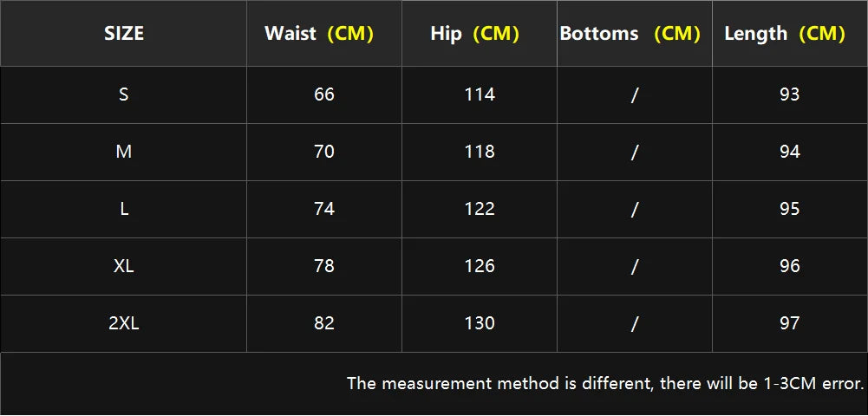Viewport: 868px width, 416px height.
Task: Select hip value 118
Action: (480, 152)
